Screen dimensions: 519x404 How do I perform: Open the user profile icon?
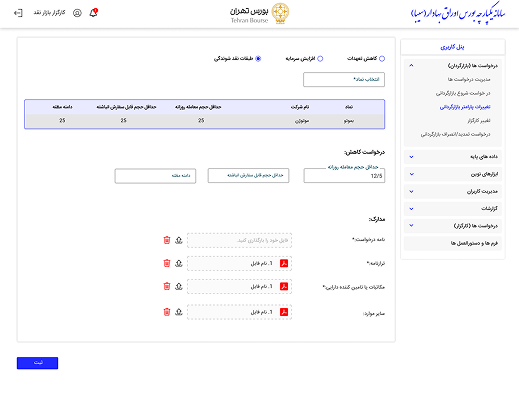click(77, 13)
